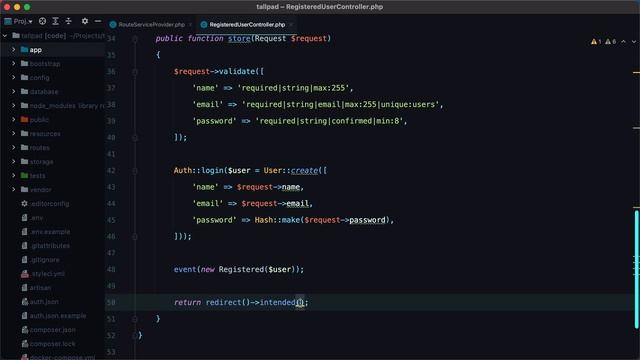Click the yellow warning inspection icon

(x=594, y=41)
